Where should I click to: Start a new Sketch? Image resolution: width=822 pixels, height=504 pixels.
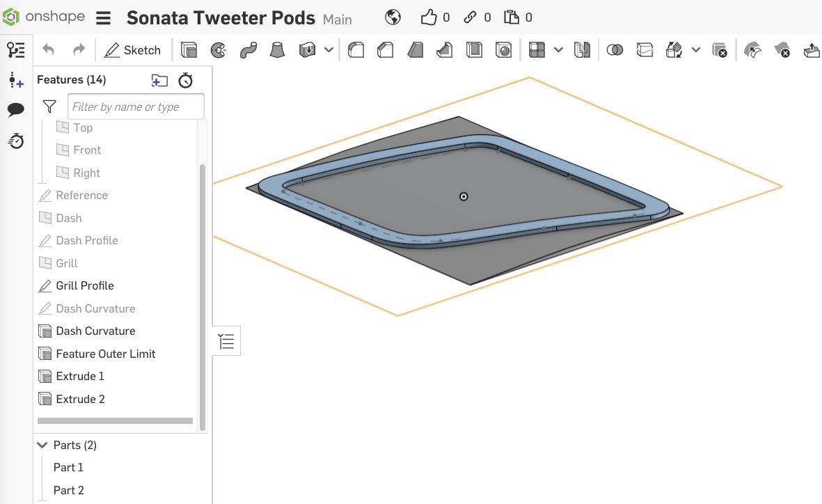tap(132, 50)
